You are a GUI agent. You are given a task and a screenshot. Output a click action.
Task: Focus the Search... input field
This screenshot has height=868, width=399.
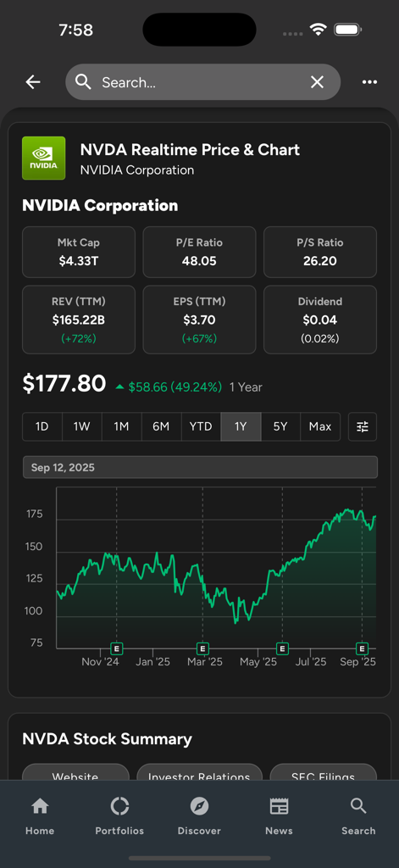click(202, 82)
